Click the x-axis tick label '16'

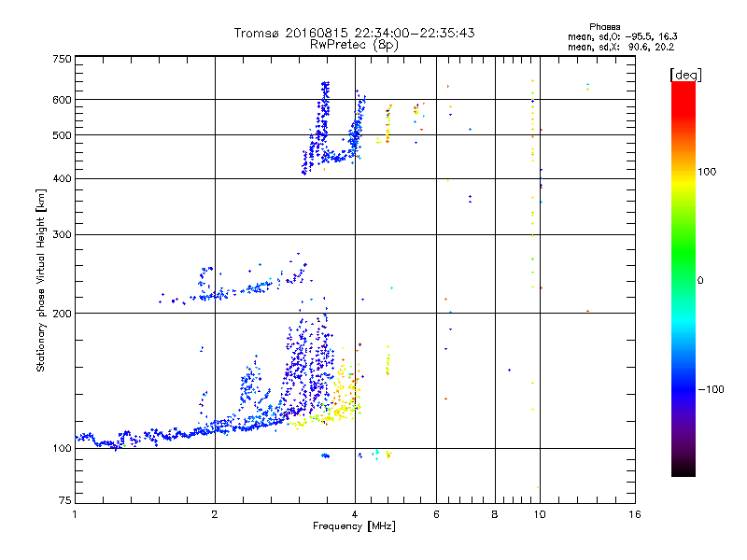[635, 514]
